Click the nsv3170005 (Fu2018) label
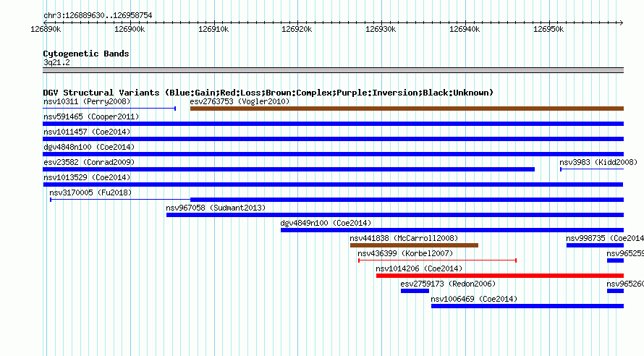The height and width of the screenshot is (356, 644). tap(90, 192)
